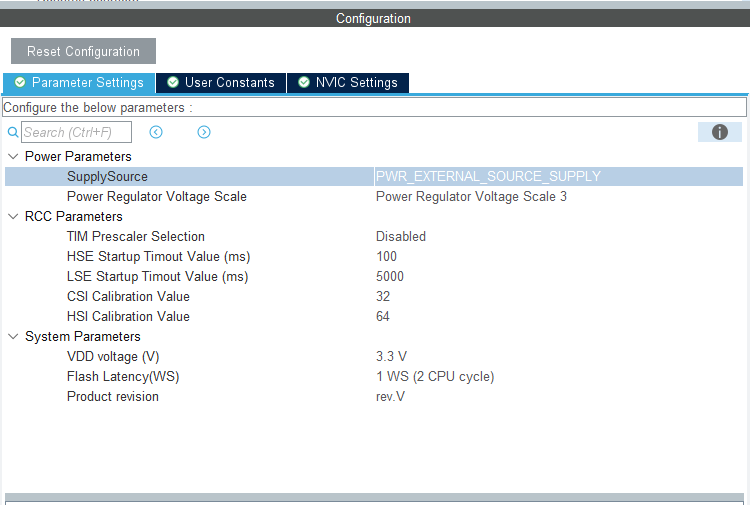
Task: Edit the HSE Startup Timout Value field
Action: (387, 257)
